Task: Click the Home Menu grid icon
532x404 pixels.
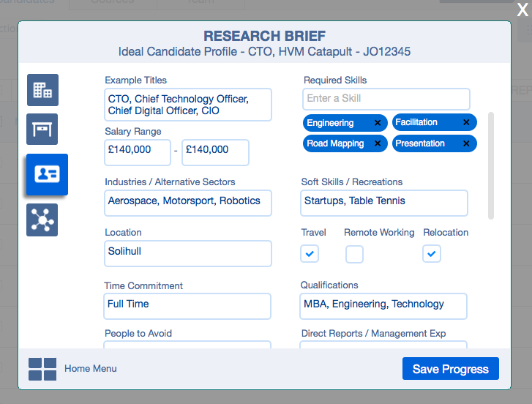Action: (42, 369)
